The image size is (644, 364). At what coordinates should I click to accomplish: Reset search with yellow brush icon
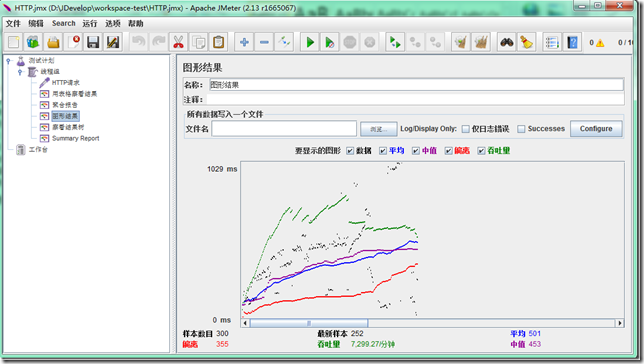pos(527,42)
